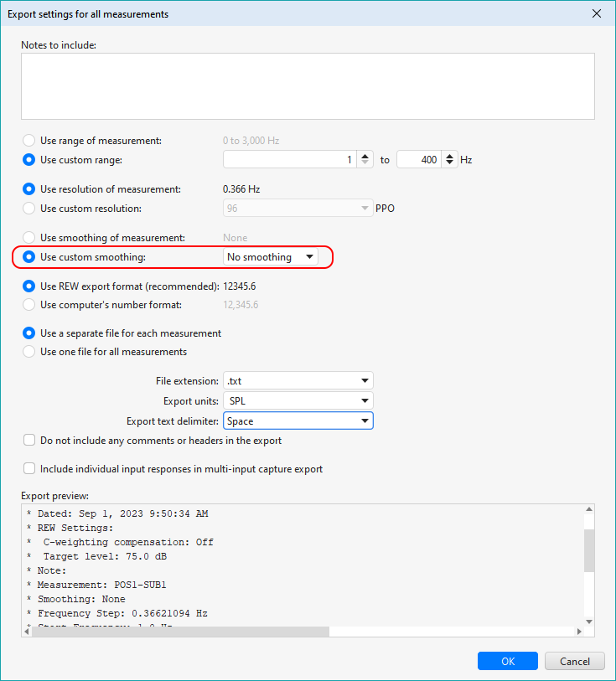Click the preview scroll right arrow
This screenshot has width=616, height=681.
(x=579, y=632)
